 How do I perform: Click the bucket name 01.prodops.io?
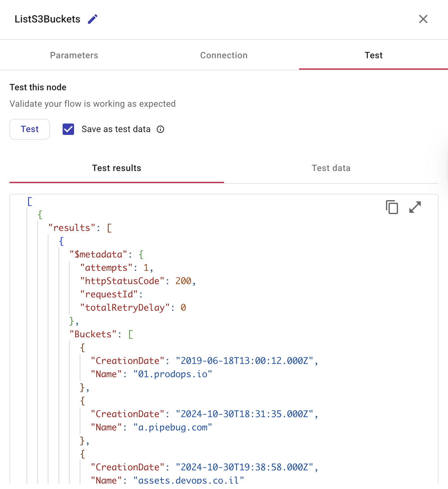(x=173, y=374)
